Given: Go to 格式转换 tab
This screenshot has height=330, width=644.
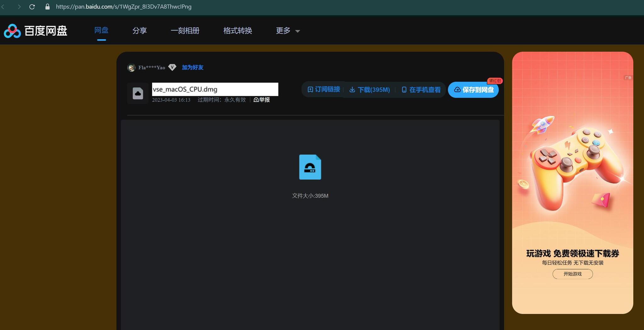Looking at the screenshot, I should click(238, 31).
